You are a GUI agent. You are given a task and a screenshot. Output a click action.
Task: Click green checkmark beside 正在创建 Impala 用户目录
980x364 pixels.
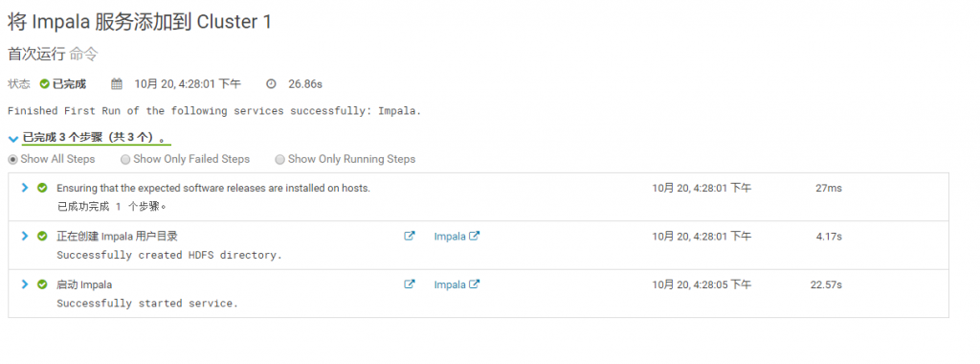[42, 236]
